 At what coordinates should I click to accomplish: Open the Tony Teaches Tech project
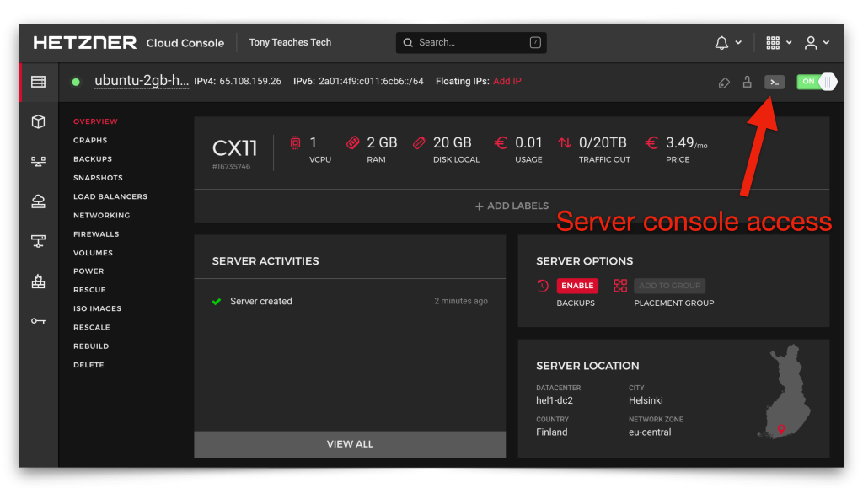click(290, 42)
